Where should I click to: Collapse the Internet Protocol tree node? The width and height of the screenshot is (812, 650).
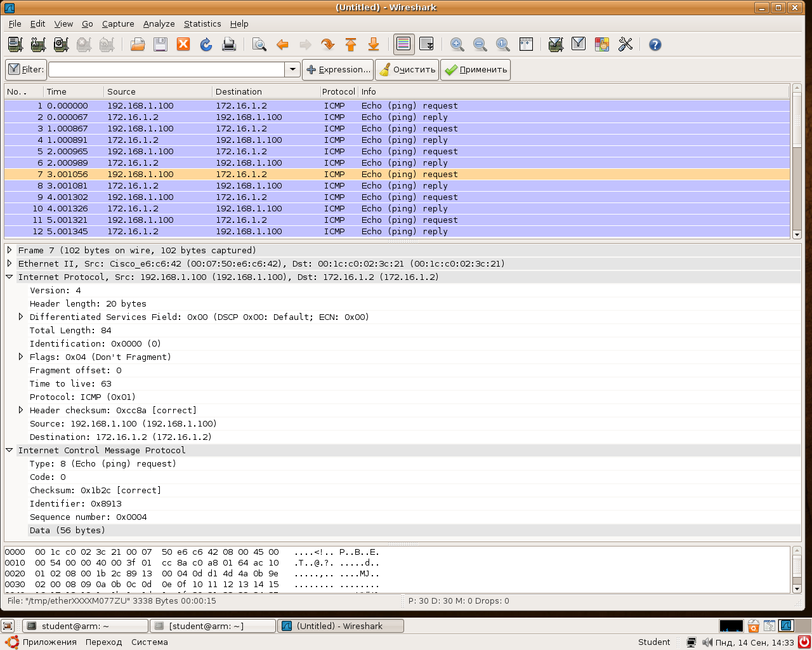point(10,277)
